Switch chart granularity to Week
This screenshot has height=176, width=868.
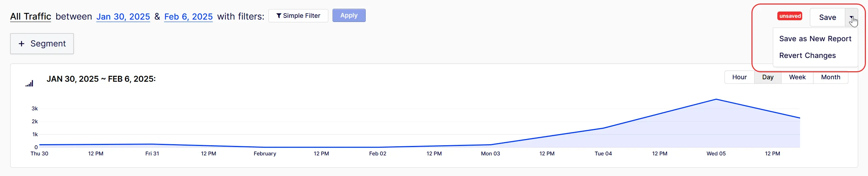tap(797, 77)
